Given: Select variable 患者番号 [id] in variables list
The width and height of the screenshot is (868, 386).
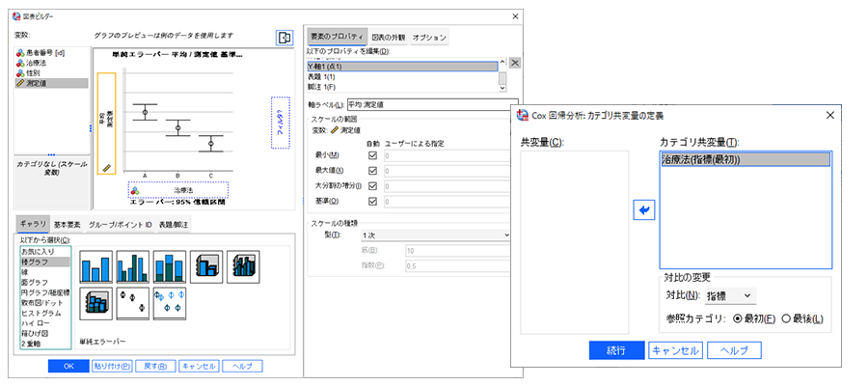Looking at the screenshot, I should pyautogui.click(x=51, y=53).
